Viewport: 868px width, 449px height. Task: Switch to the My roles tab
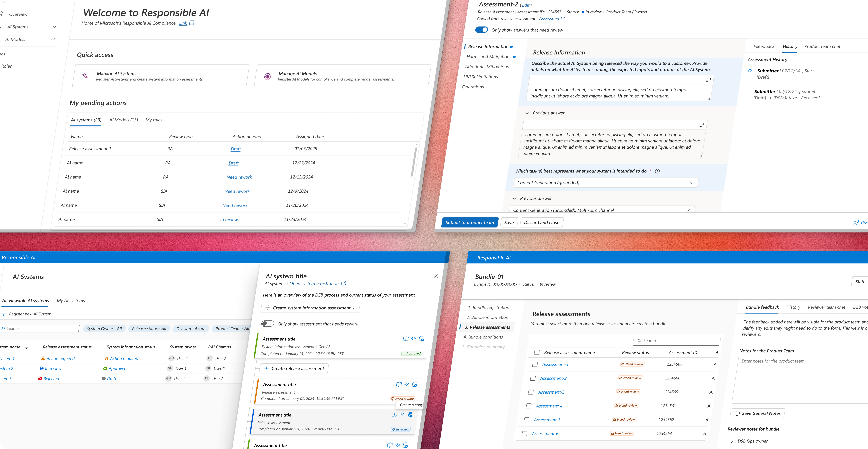coord(154,120)
